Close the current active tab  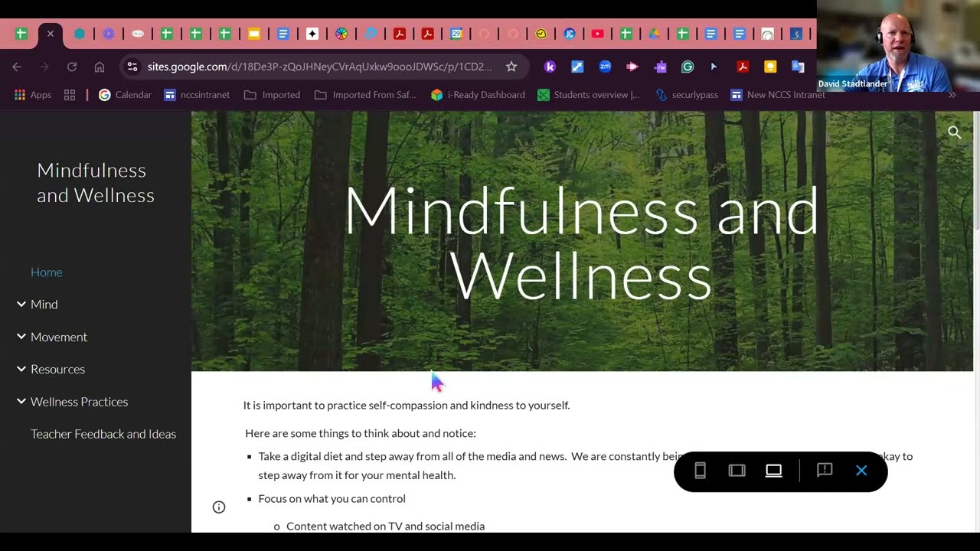pyautogui.click(x=50, y=34)
